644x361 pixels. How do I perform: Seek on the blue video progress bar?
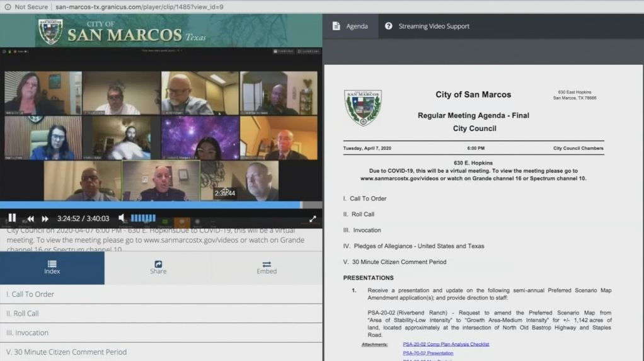pyautogui.click(x=151, y=205)
